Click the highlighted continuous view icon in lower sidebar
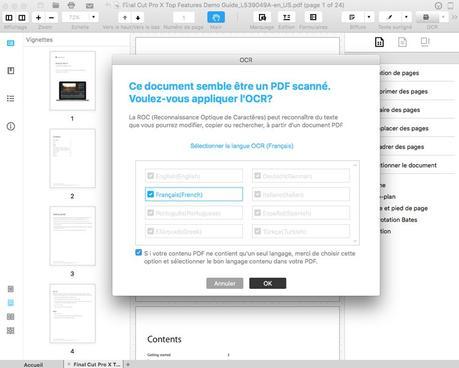Viewport: 459px width, 368px height. (x=11, y=303)
